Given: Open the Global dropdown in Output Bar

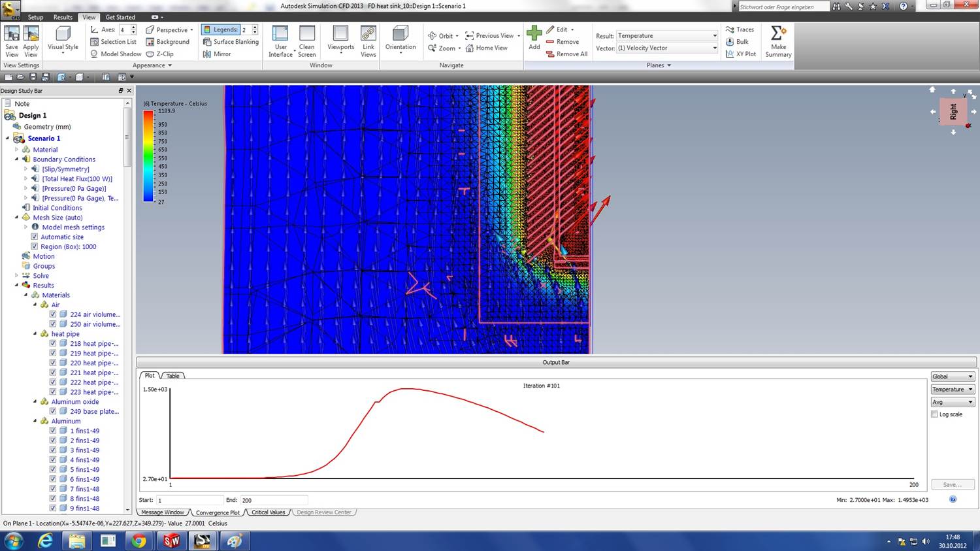Looking at the screenshot, I should tap(953, 376).
